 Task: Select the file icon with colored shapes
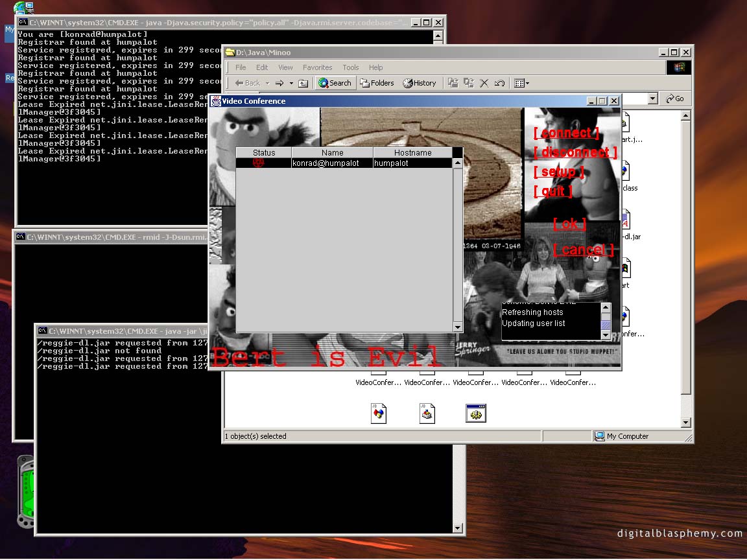[378, 414]
